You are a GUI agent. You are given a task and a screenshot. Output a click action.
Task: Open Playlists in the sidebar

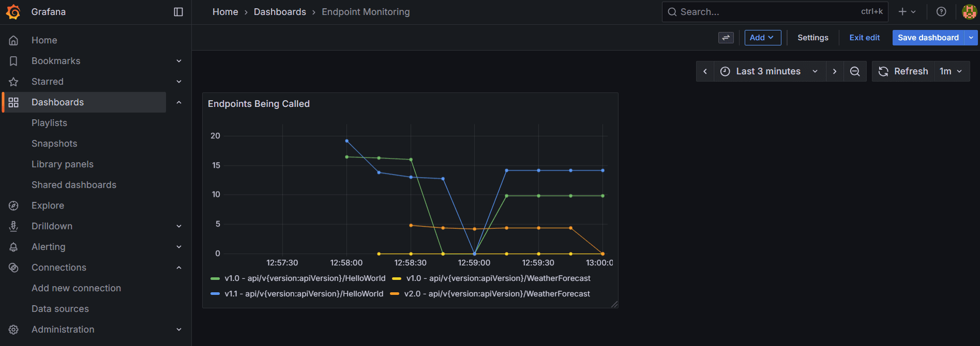tap(49, 123)
